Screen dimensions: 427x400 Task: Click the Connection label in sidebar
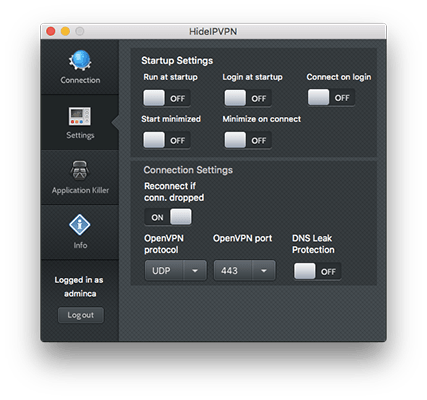(80, 80)
